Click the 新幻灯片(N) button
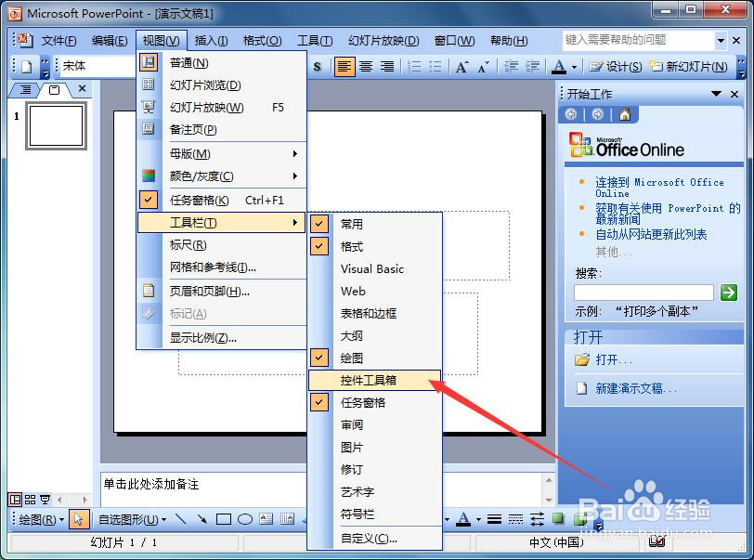754x560 pixels. [x=688, y=66]
